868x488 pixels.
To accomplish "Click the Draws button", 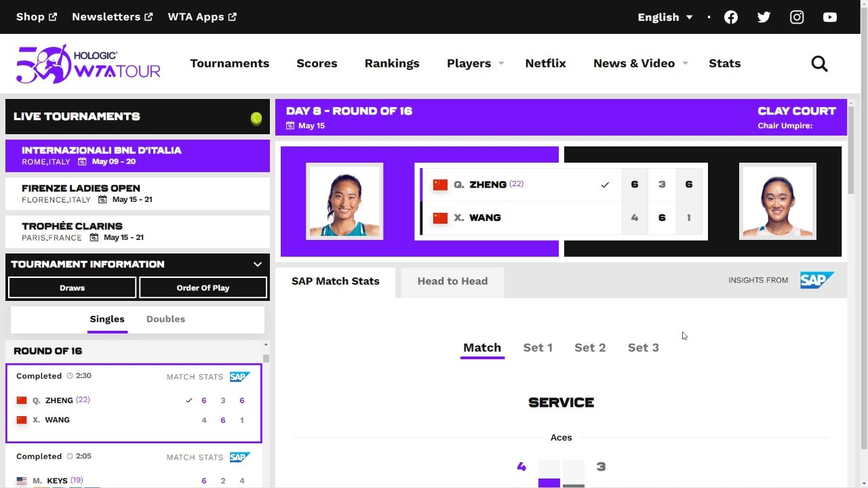I will (73, 287).
